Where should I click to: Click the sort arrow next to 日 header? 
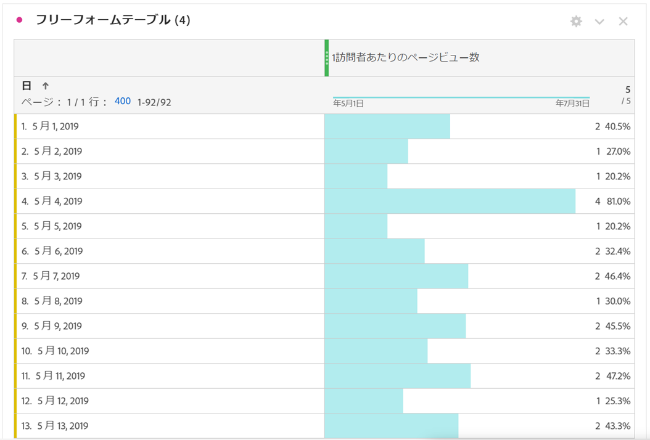46,86
